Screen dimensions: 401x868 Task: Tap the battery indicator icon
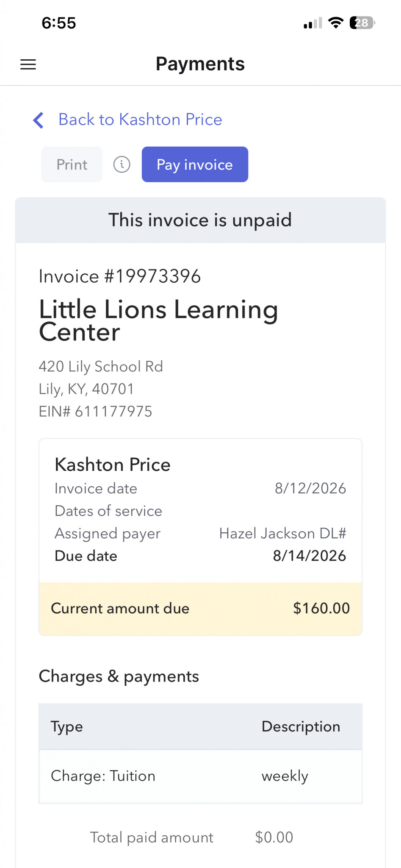pyautogui.click(x=362, y=22)
